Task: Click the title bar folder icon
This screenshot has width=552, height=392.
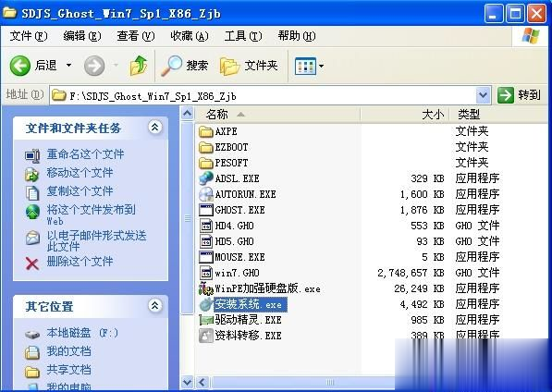Action: pyautogui.click(x=9, y=13)
